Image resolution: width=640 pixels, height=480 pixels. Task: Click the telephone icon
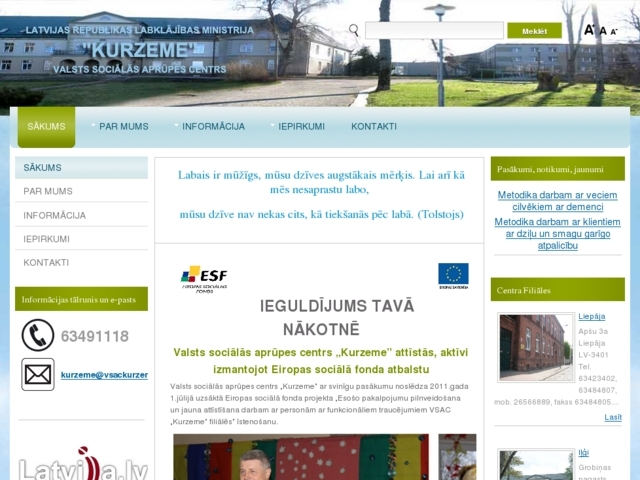coord(38,336)
